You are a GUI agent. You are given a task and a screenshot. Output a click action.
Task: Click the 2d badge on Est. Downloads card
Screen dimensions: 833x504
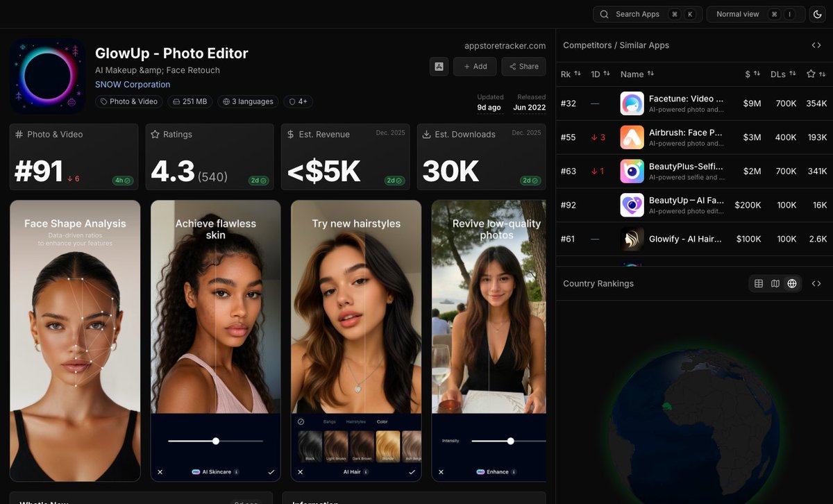point(531,180)
